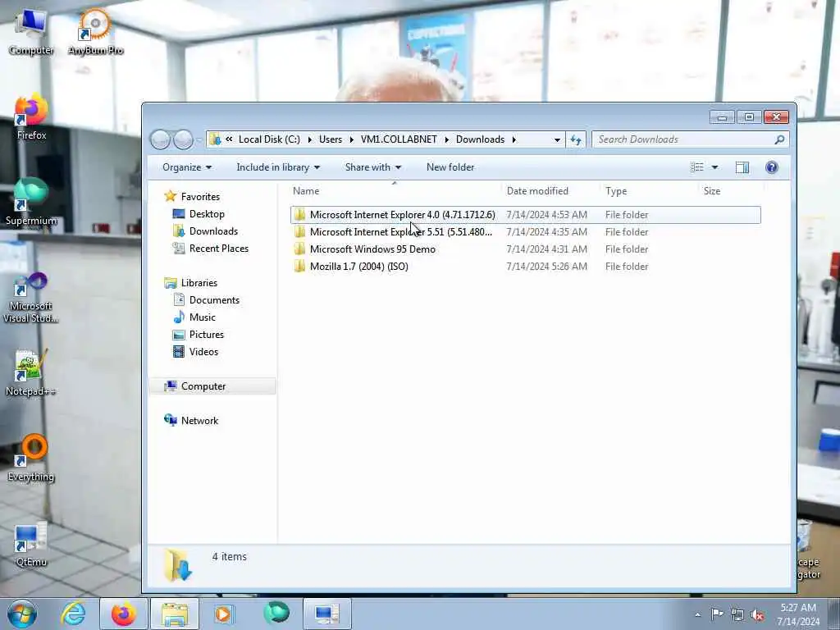Sort by the Date modified column header

[x=550, y=190]
